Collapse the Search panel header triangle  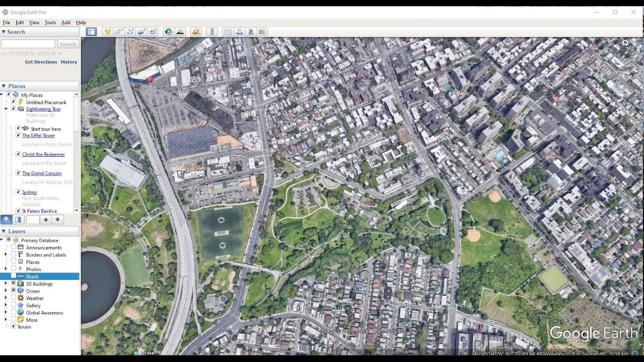pyautogui.click(x=4, y=32)
